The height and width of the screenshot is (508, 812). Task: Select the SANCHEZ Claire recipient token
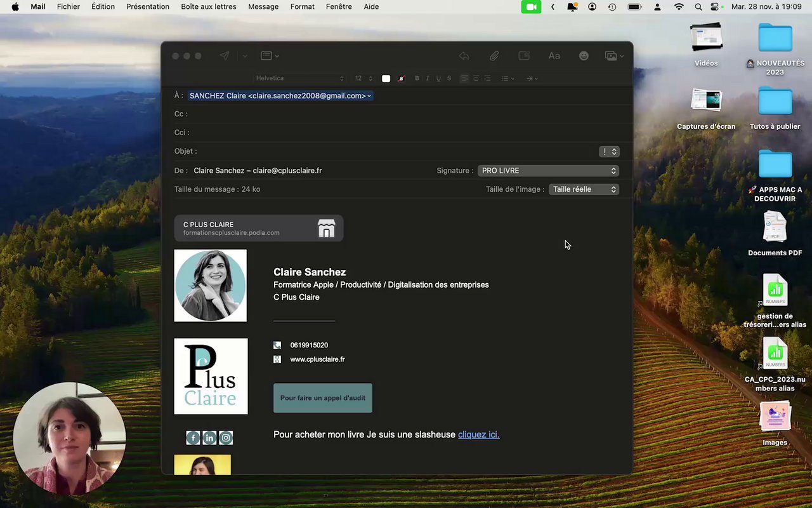pos(280,96)
